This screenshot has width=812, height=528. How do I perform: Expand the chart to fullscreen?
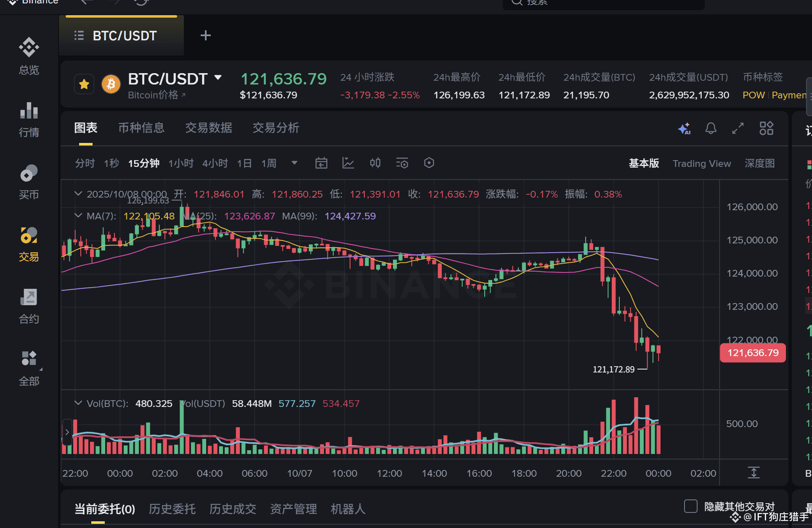tap(738, 128)
